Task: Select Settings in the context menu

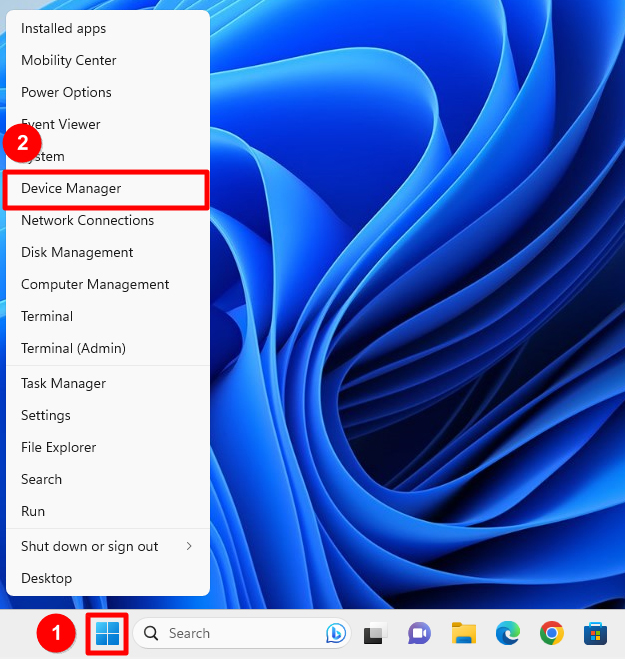Action: [108, 415]
